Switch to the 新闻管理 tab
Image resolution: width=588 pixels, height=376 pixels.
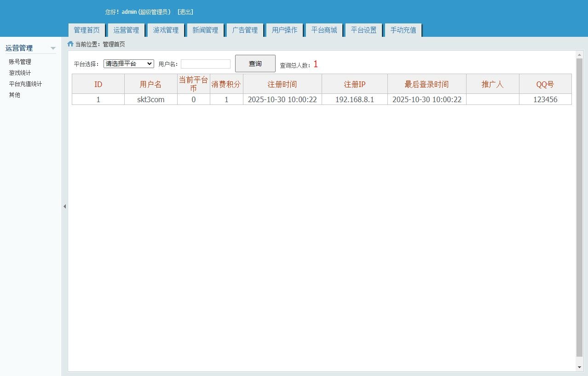coord(205,29)
